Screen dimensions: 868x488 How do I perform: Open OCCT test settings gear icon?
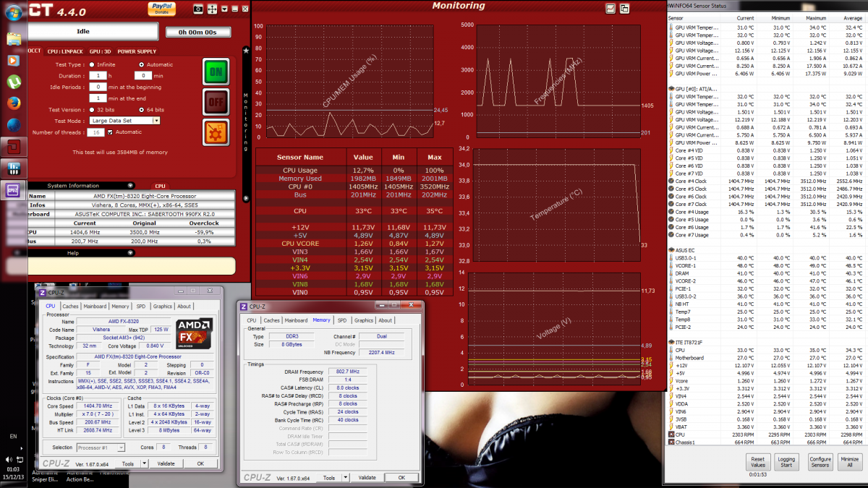pos(216,132)
